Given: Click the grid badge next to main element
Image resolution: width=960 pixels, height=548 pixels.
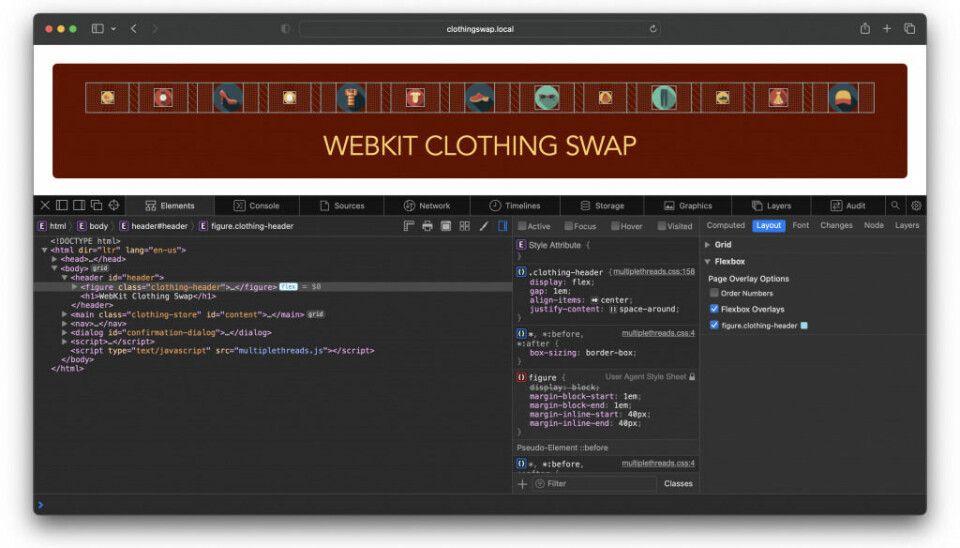Looking at the screenshot, I should pos(316,314).
